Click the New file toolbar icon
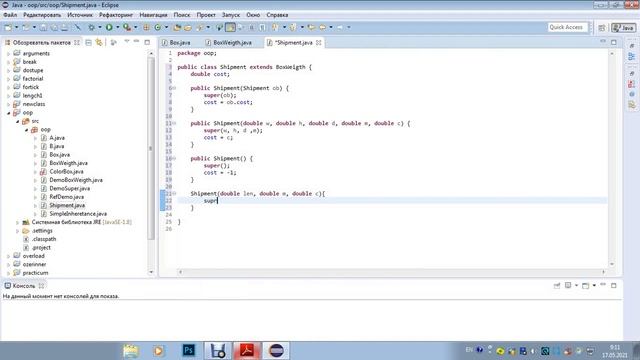Screen dimensions: 640x360 pyautogui.click(x=8, y=27)
